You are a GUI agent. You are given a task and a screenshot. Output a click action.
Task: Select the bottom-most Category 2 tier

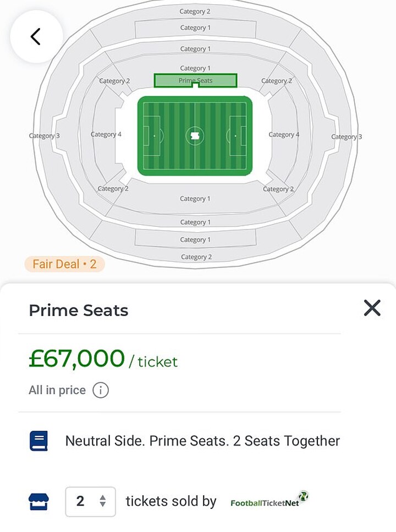(195, 257)
